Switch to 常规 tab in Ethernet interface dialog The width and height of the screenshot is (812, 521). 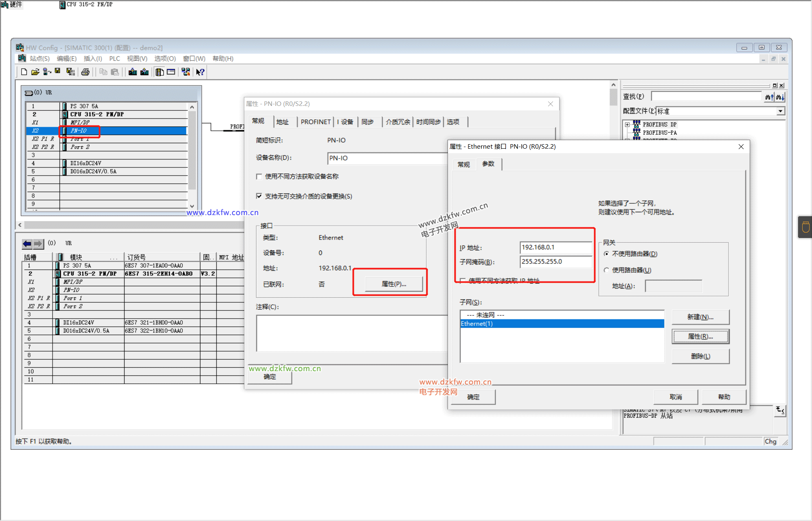[464, 165]
